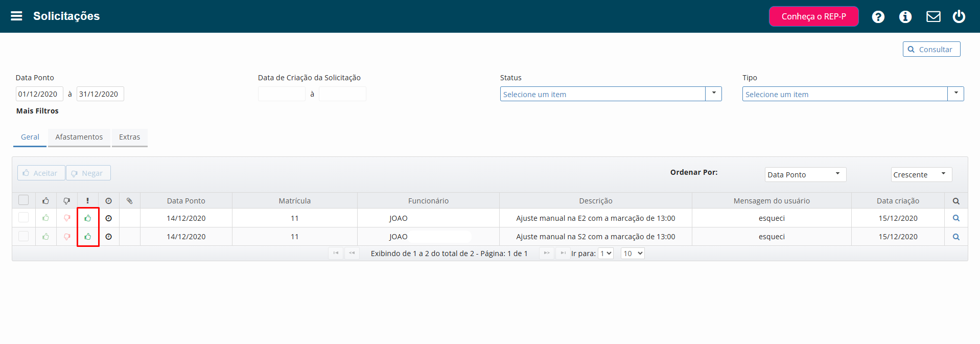Viewport: 980px width, 344px height.
Task: Switch to the Geral tab
Action: (30, 137)
